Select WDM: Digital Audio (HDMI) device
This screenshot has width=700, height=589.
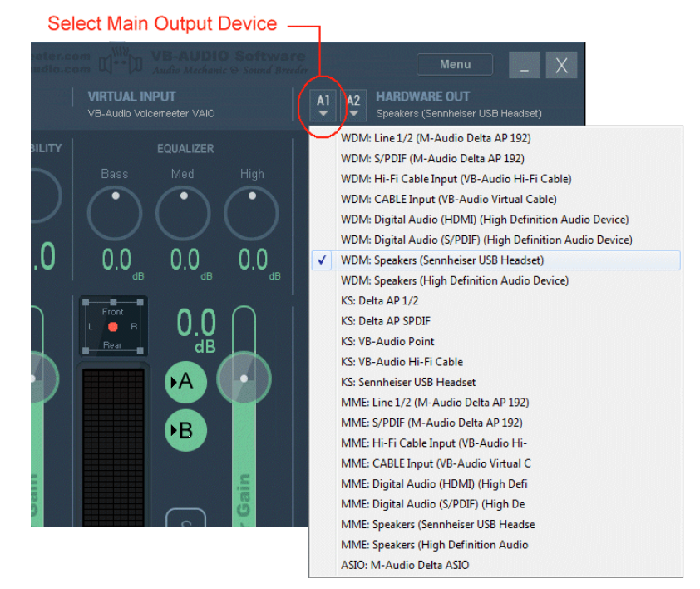[495, 220]
